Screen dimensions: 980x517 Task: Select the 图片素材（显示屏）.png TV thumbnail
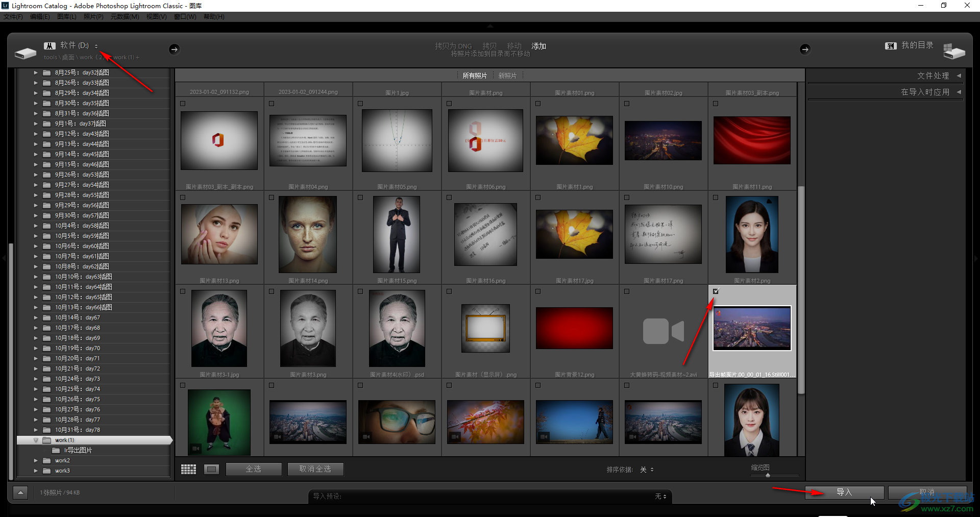click(485, 328)
